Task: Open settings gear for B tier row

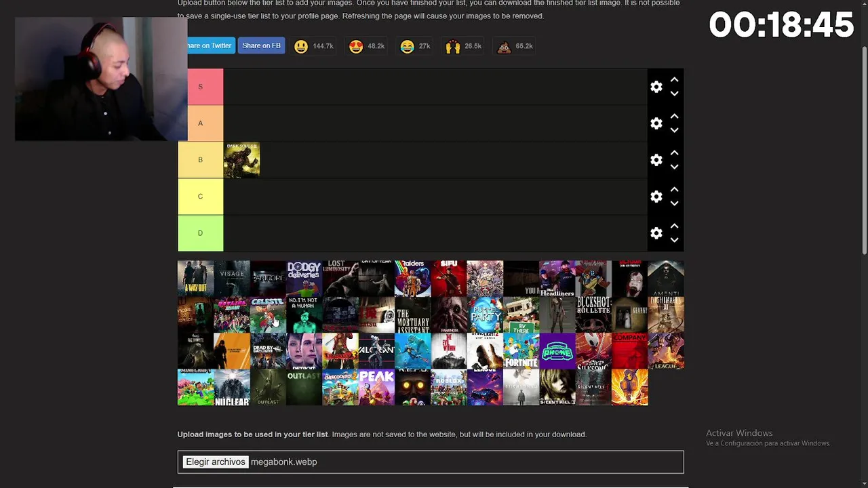Action: 656,160
